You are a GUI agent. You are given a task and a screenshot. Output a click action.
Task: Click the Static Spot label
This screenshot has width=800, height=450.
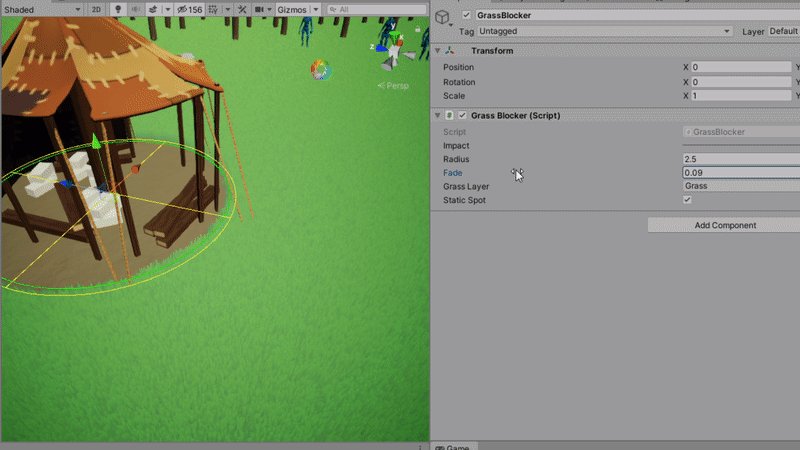[x=464, y=201]
